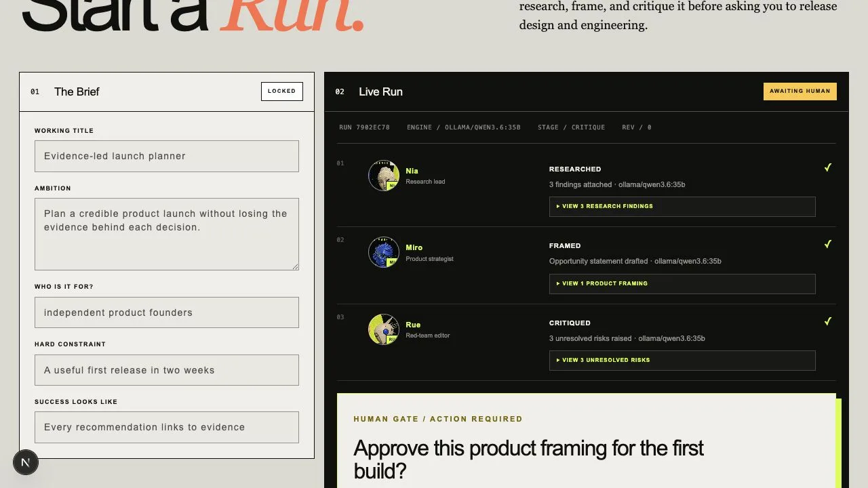Click the STAGE / CRITIQUE label
The image size is (868, 488).
click(572, 127)
